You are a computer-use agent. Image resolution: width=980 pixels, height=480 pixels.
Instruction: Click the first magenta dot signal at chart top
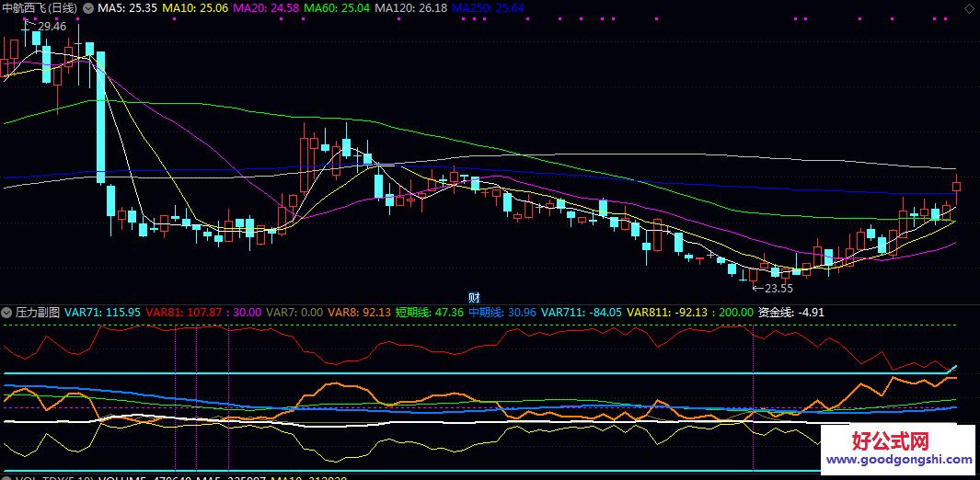coord(25,19)
